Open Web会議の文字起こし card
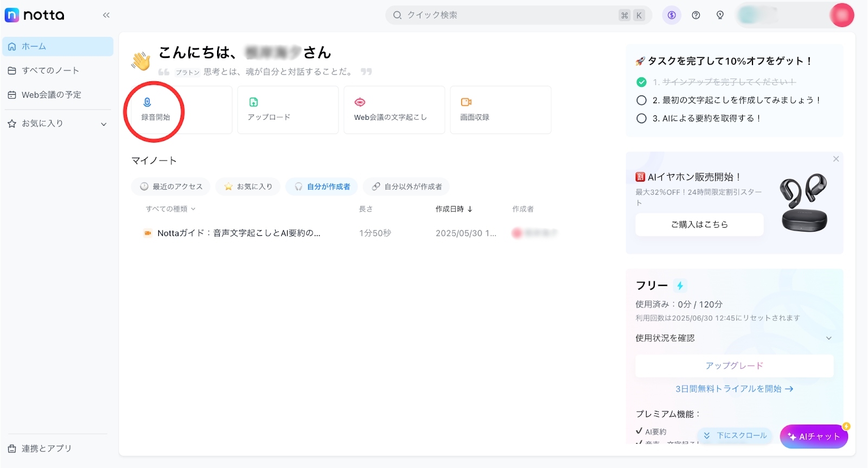Image resolution: width=868 pixels, height=468 pixels. pyautogui.click(x=394, y=110)
